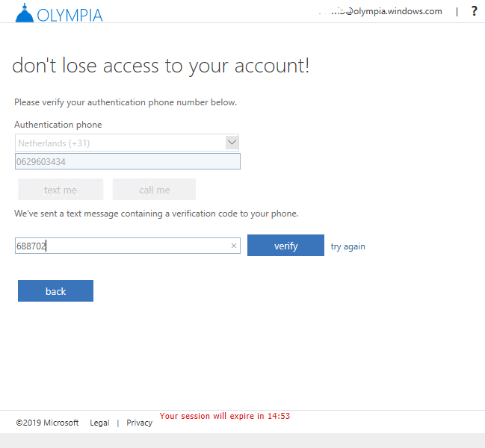Image resolution: width=485 pixels, height=448 pixels.
Task: Click the ©2019 Microsoft footer text
Action: [47, 423]
